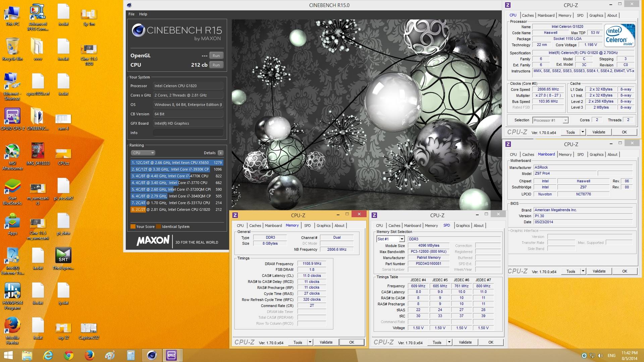Open Tools dropdown arrow in Mainboard CPU-Z window
644x362 pixels.
(583, 271)
